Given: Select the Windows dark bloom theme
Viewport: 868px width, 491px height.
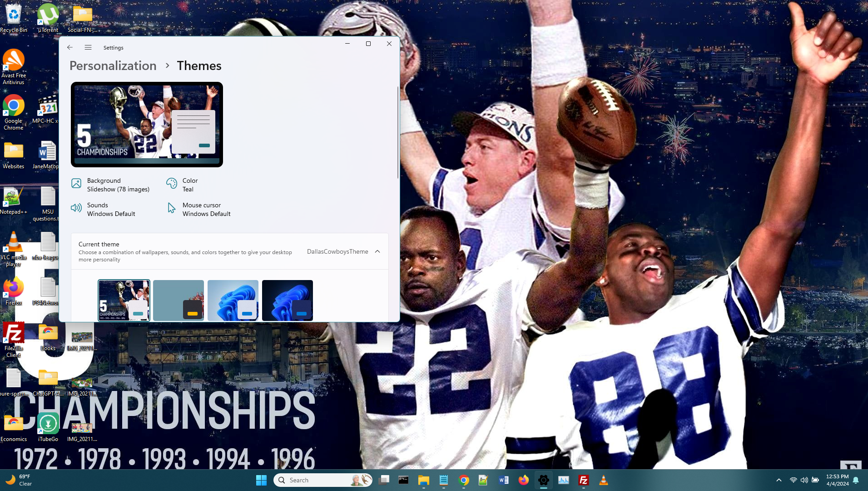Looking at the screenshot, I should pyautogui.click(x=288, y=300).
